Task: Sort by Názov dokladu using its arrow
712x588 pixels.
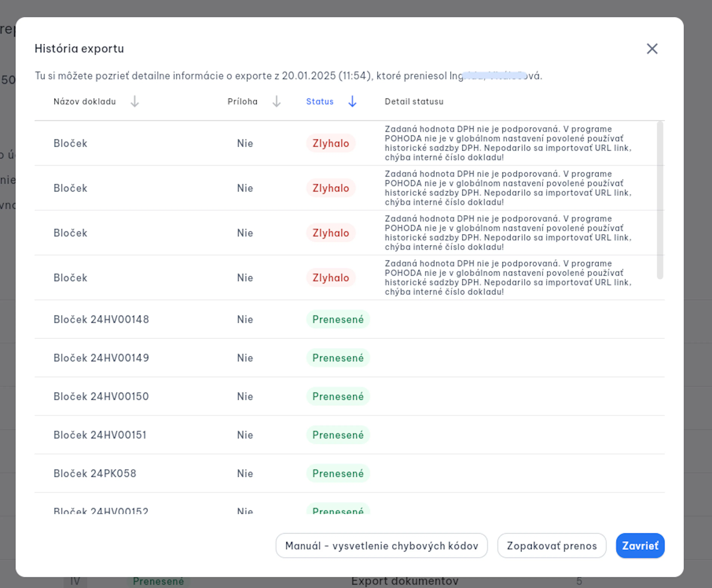Action: (135, 101)
